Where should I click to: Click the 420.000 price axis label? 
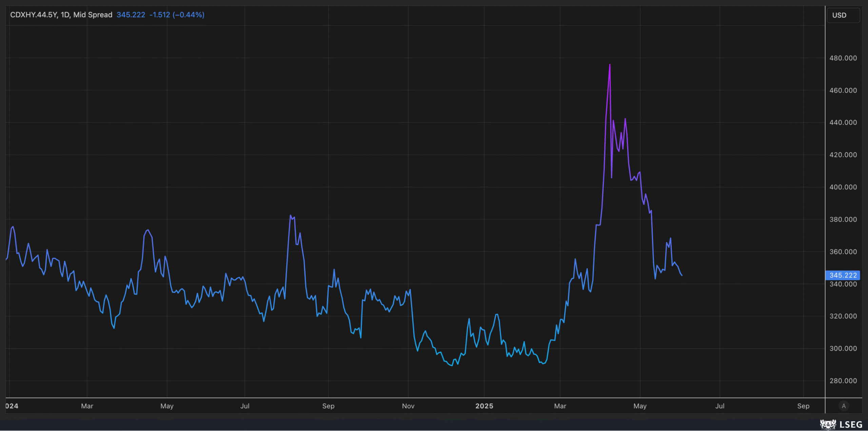pyautogui.click(x=843, y=155)
